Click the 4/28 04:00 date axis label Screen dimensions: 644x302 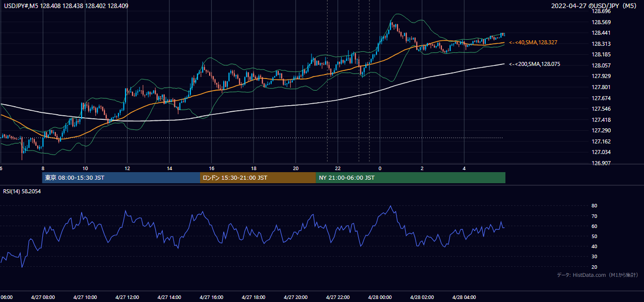tap(464, 297)
